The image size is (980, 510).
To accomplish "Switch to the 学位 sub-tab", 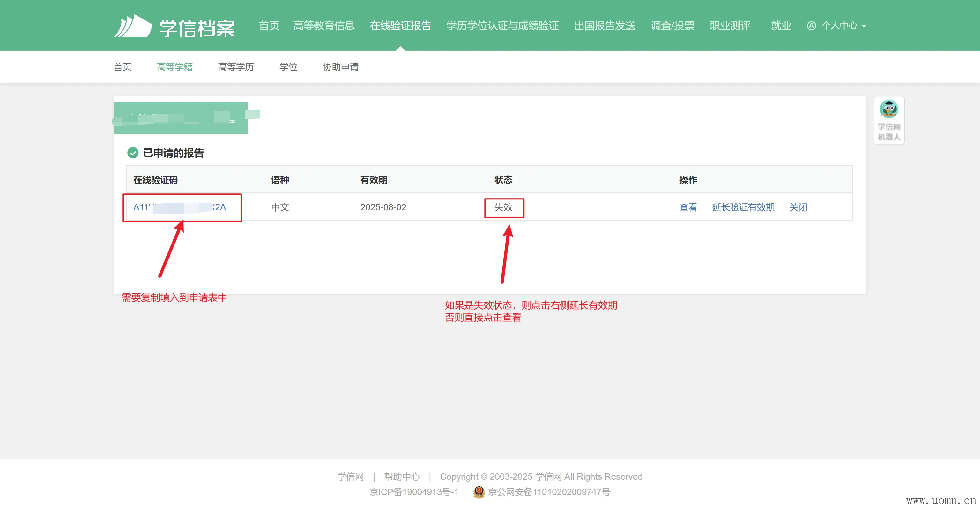I will pyautogui.click(x=288, y=67).
